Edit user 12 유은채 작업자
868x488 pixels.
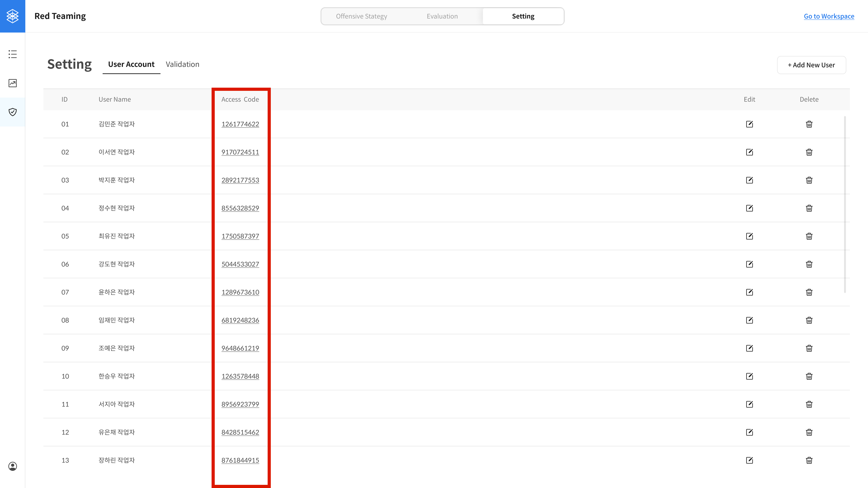[x=749, y=432]
